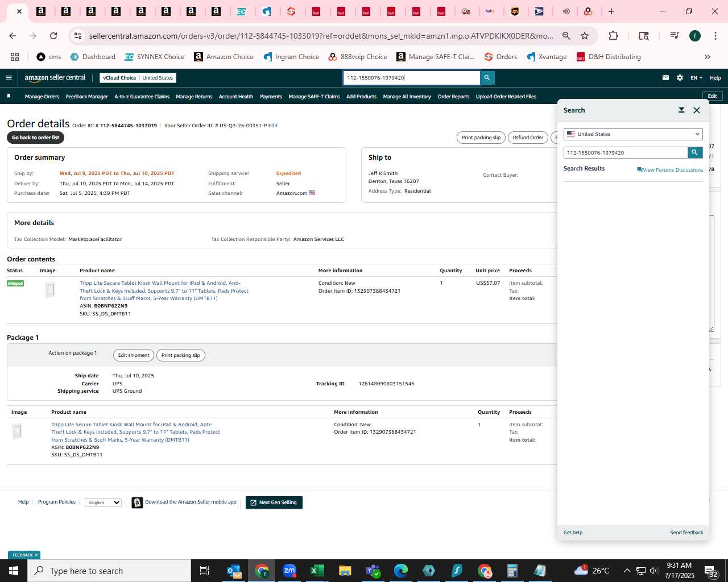The width and height of the screenshot is (728, 582).
Task: Close the FEEDBACK tag at the bottom left
Action: tap(36, 555)
